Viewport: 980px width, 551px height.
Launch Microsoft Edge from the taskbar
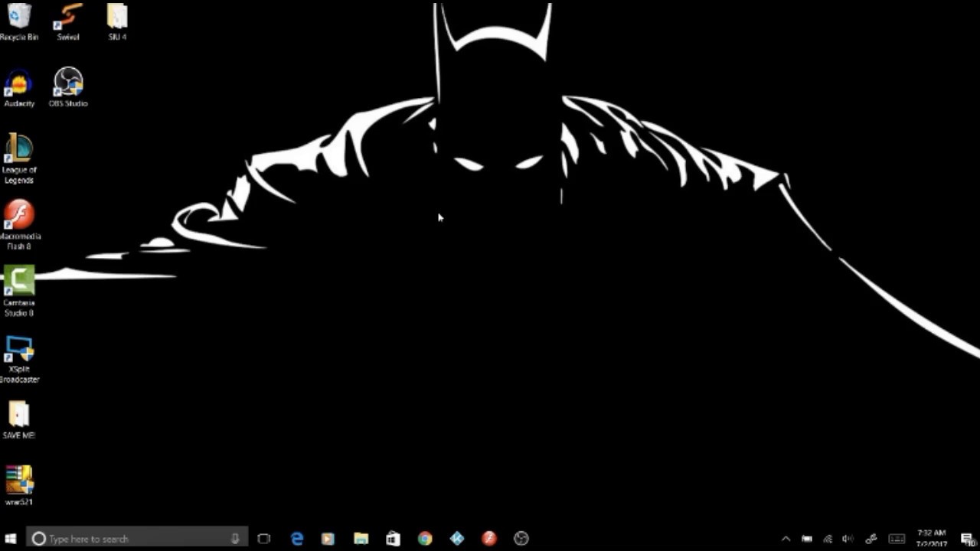[x=297, y=539]
